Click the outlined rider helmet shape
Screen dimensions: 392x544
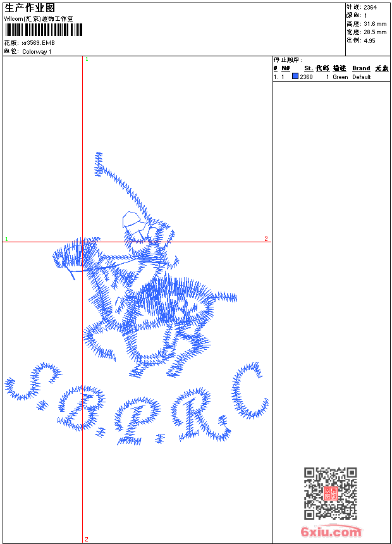point(133,221)
